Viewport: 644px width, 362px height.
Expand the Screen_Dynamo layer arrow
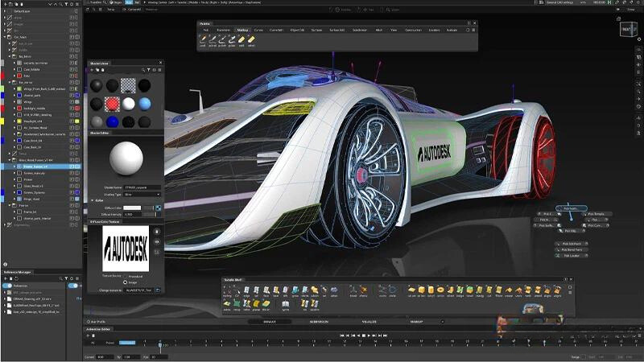(14, 192)
